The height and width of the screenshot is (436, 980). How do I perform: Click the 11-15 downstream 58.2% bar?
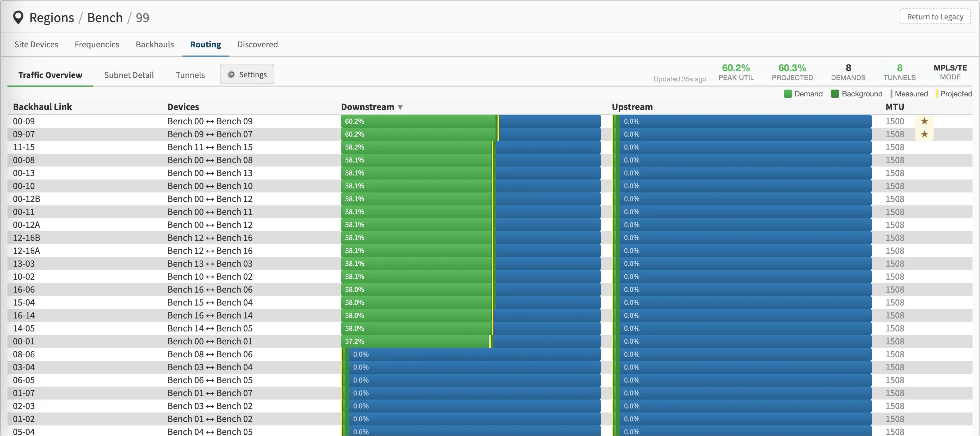471,147
